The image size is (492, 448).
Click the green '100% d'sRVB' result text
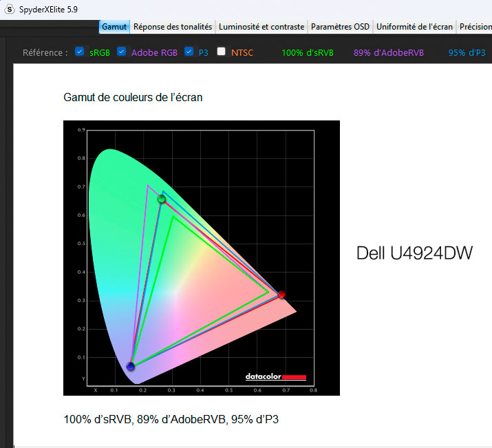coord(308,53)
